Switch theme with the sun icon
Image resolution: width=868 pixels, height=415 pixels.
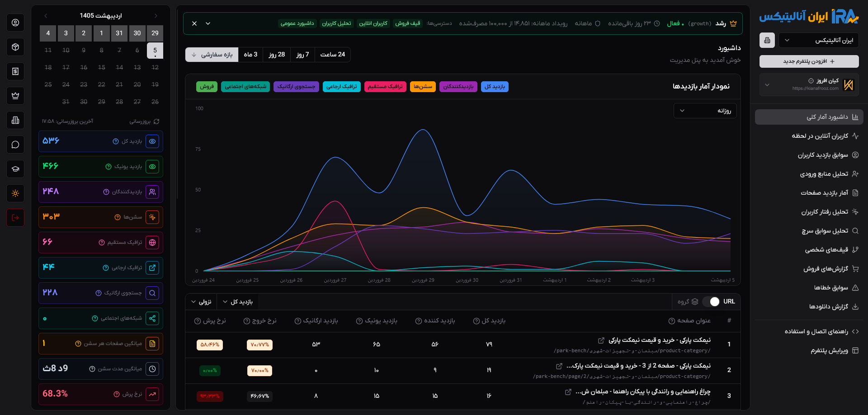click(x=15, y=193)
